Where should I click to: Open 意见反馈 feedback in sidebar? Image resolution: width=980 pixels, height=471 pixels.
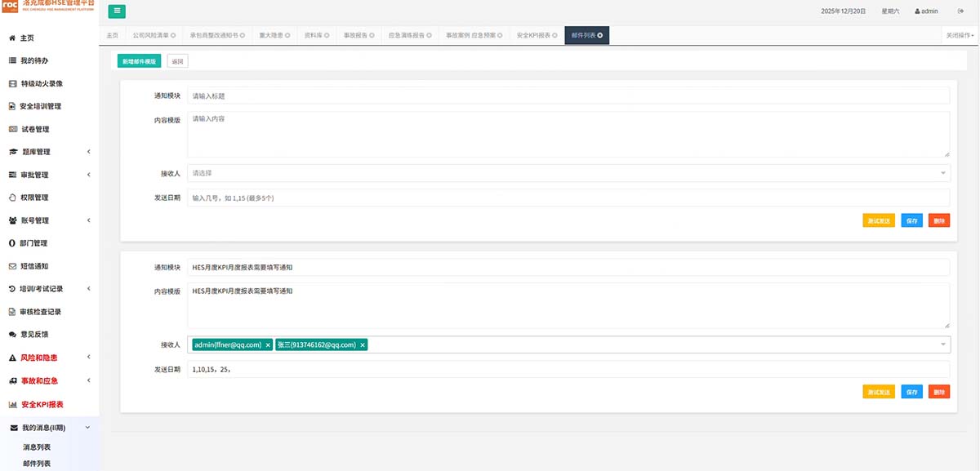(x=34, y=335)
